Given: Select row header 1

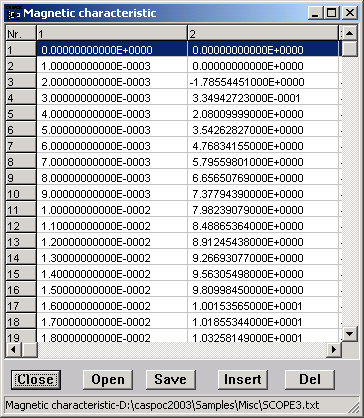Looking at the screenshot, I should coord(21,49).
